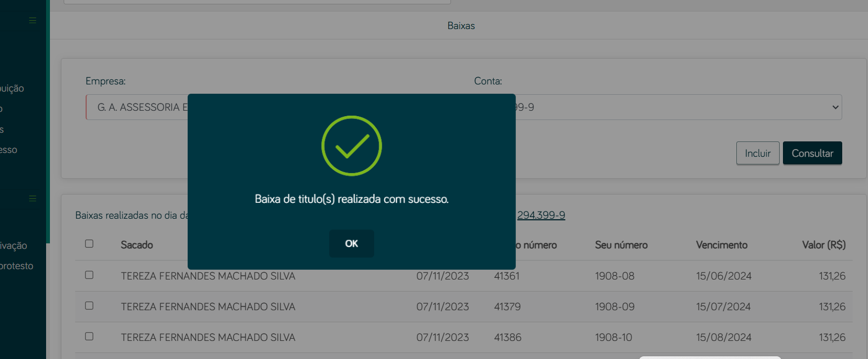Sort by the Vencimento column header
This screenshot has width=868, height=359.
point(722,245)
